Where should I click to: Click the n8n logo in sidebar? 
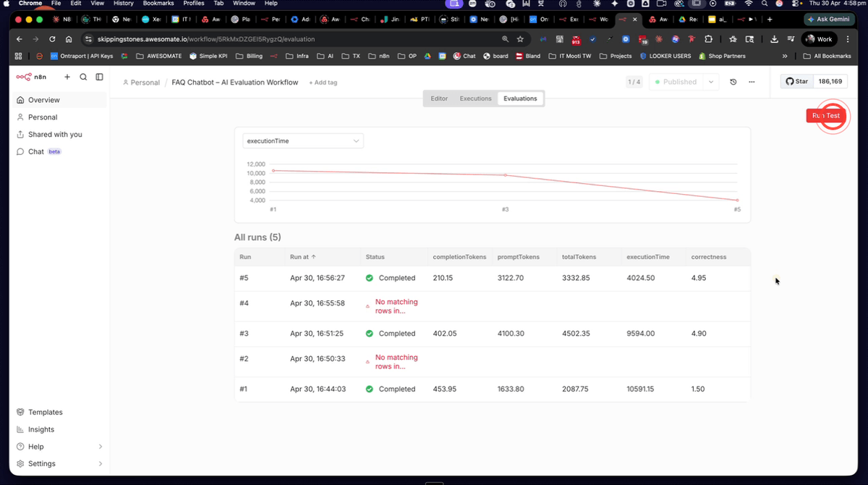(x=30, y=77)
